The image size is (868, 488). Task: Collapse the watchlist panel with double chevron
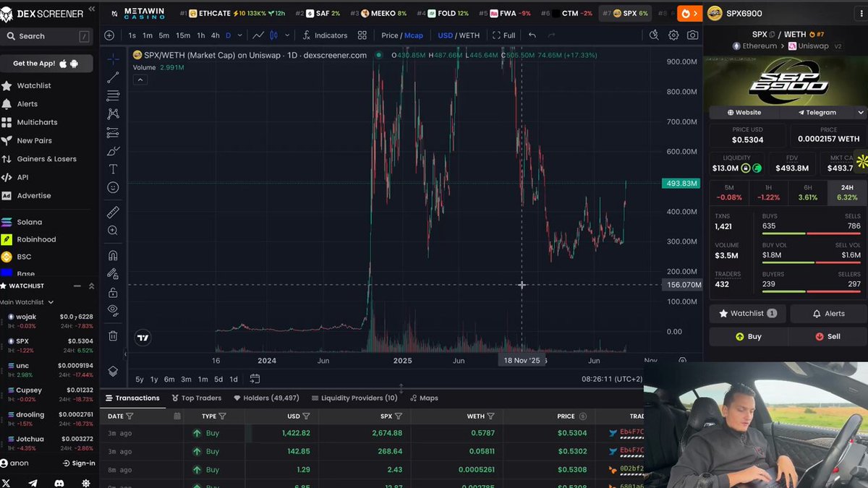91,286
